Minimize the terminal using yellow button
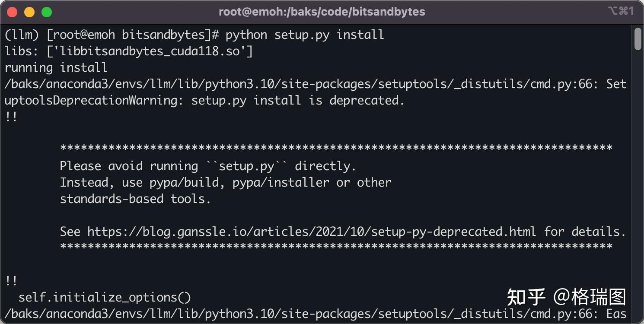644x324 pixels. coord(29,12)
